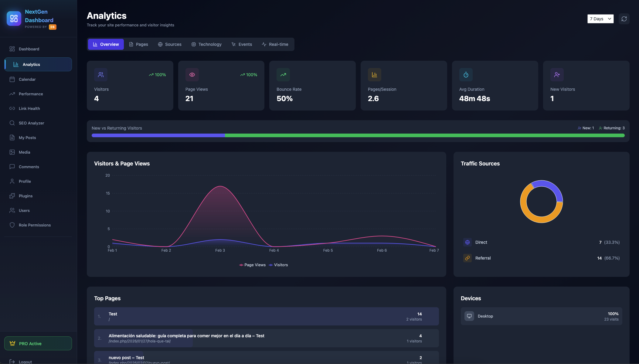639x364 pixels.
Task: Click the PRO Active button
Action: [38, 343]
